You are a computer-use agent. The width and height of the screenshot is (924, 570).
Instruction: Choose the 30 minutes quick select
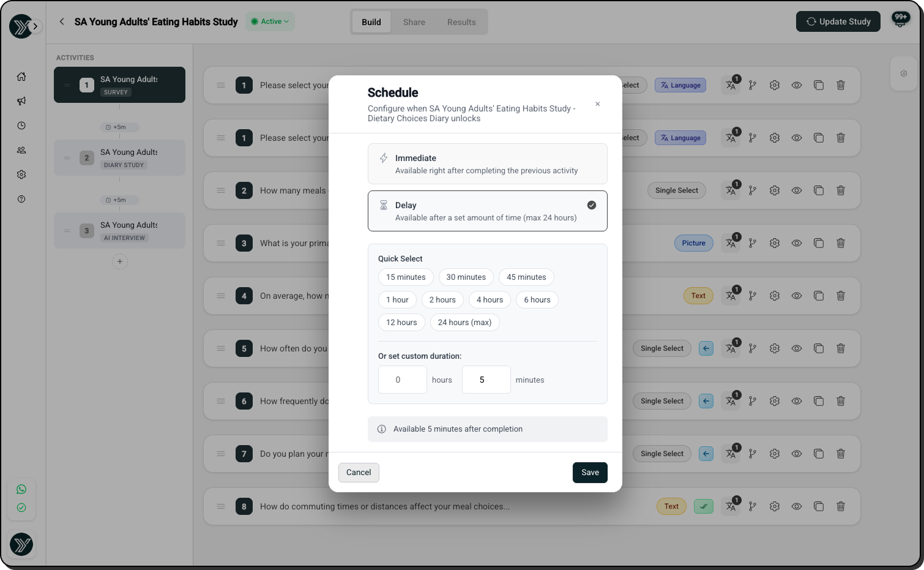tap(466, 277)
